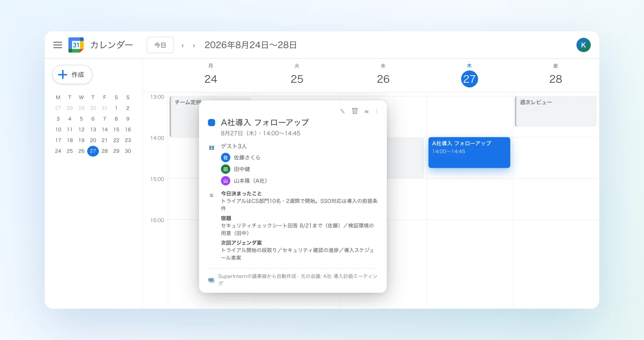This screenshot has height=340, width=644.
Task: Click the 佐藤さくら guest name
Action: (247, 157)
